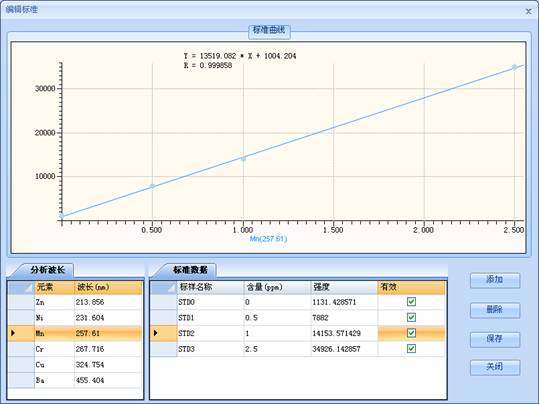Select the Zn 213.856 wavelength row
This screenshot has width=539, height=404.
pos(75,302)
